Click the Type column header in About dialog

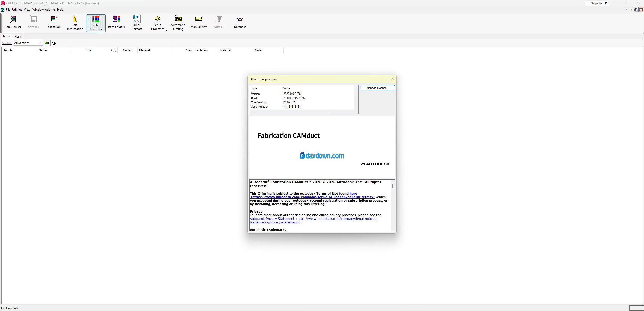coord(266,88)
